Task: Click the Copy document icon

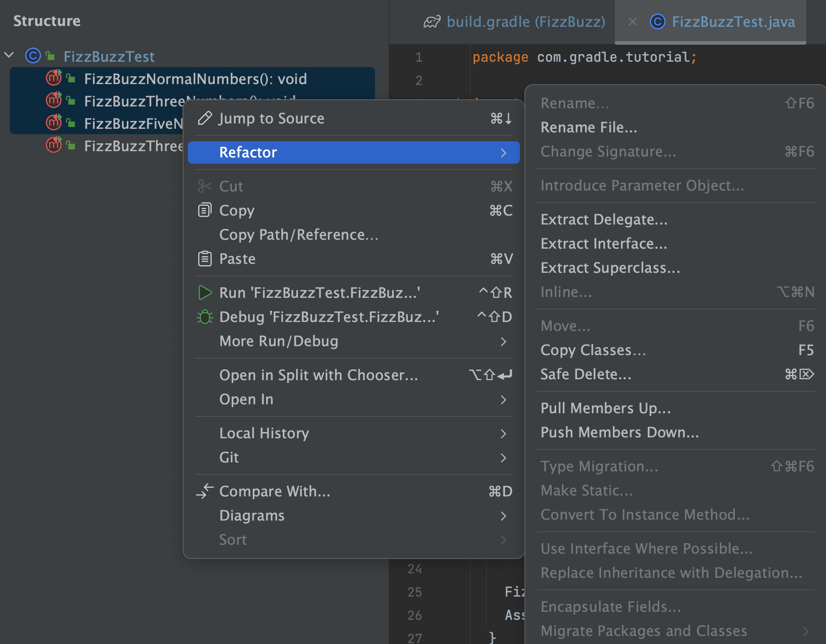Action: tap(204, 210)
